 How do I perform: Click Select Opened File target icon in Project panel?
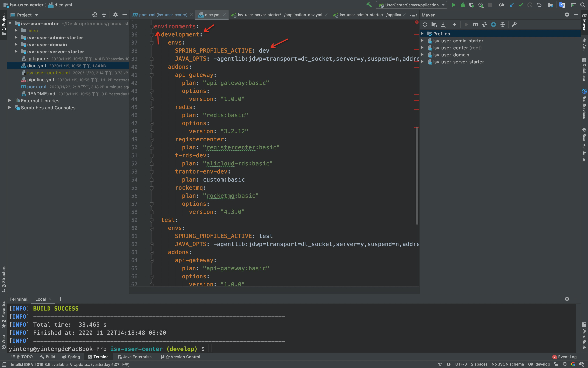(95, 15)
